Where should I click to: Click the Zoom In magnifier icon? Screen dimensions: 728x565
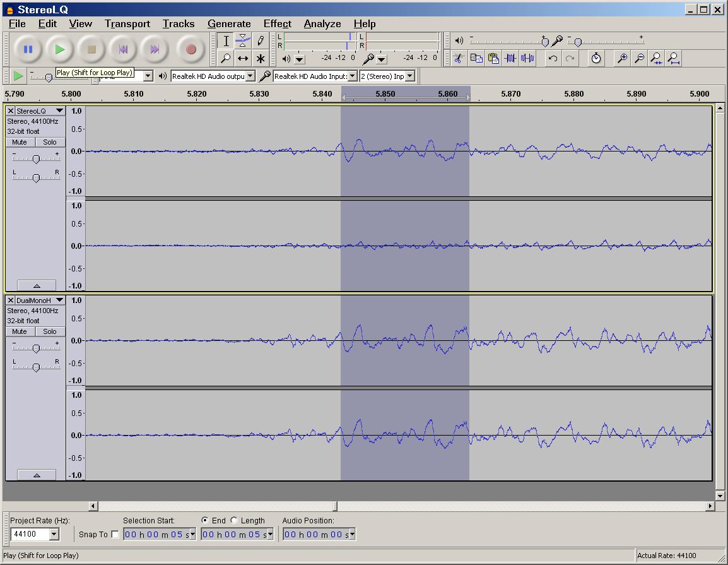click(x=622, y=58)
